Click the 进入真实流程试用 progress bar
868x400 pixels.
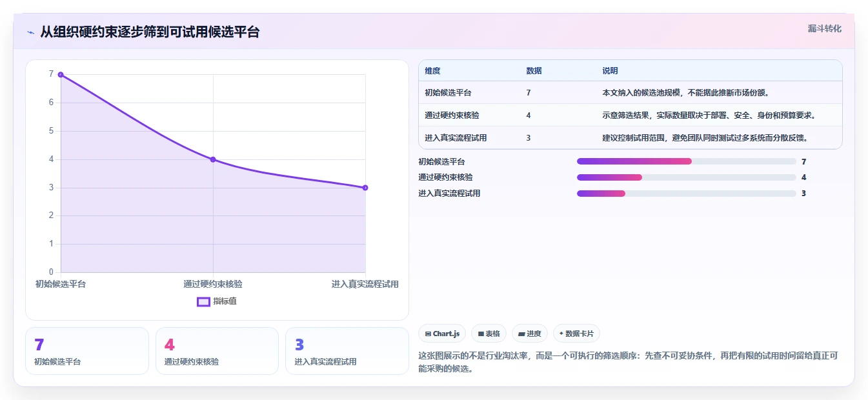pos(686,194)
